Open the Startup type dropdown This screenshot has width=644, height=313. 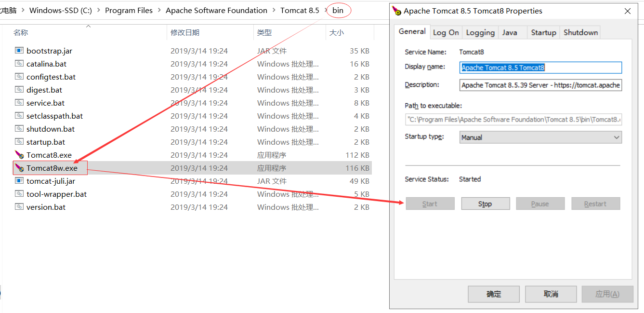[x=540, y=137]
